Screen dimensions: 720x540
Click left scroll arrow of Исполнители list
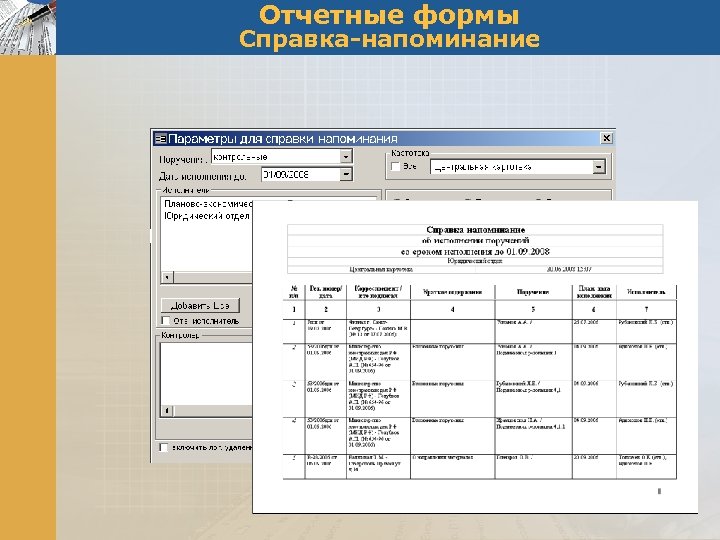(167, 277)
